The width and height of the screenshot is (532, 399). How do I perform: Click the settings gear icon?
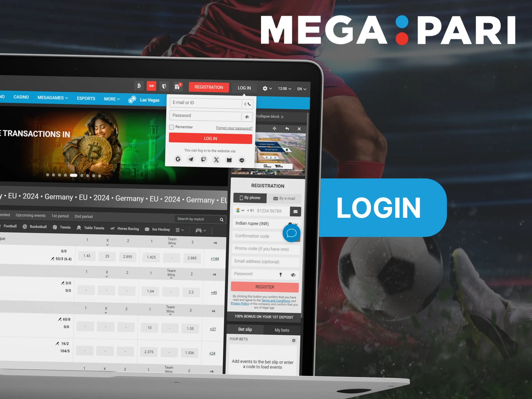click(x=265, y=88)
